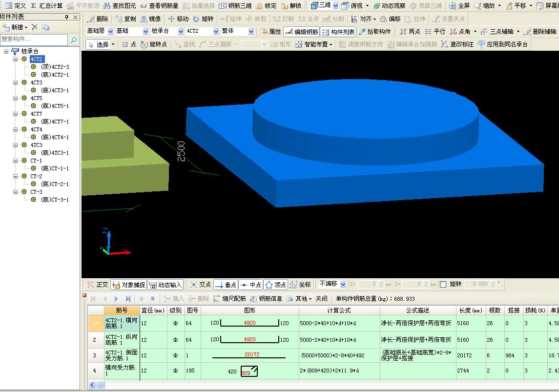Click the 搜索构件 search input field

(34, 40)
